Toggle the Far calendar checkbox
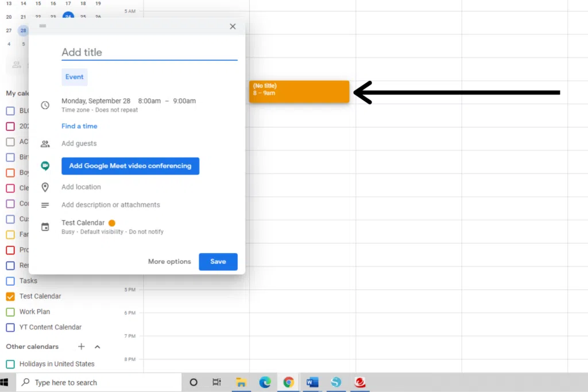 point(10,235)
